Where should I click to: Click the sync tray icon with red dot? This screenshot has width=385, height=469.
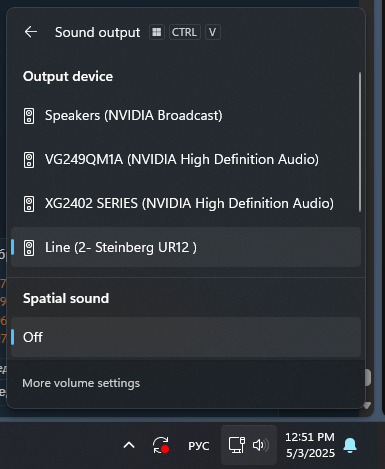click(x=161, y=445)
